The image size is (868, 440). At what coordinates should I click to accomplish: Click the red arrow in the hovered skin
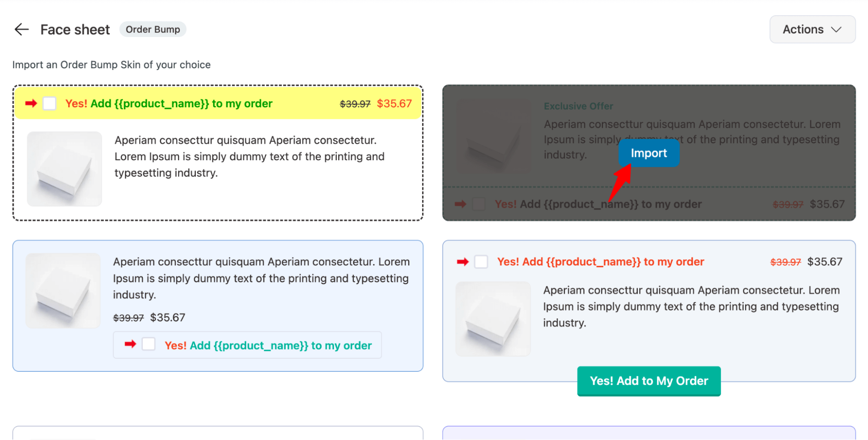pos(460,204)
